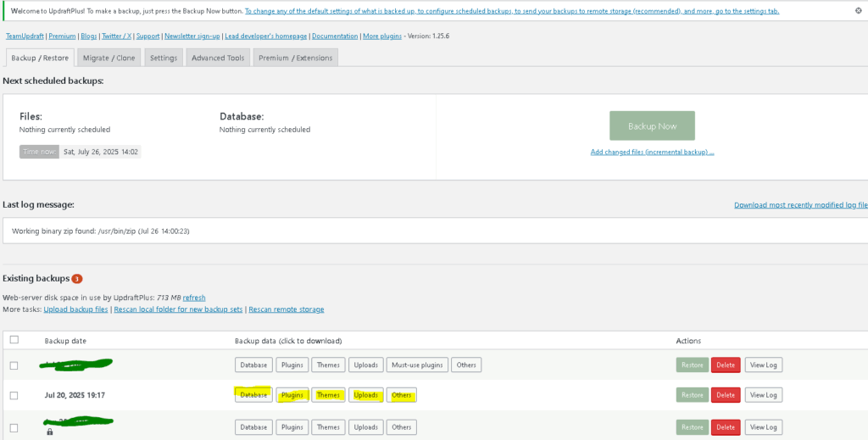
Task: Download Uploads from the Jul 20, 2025 backup
Action: [x=366, y=395]
